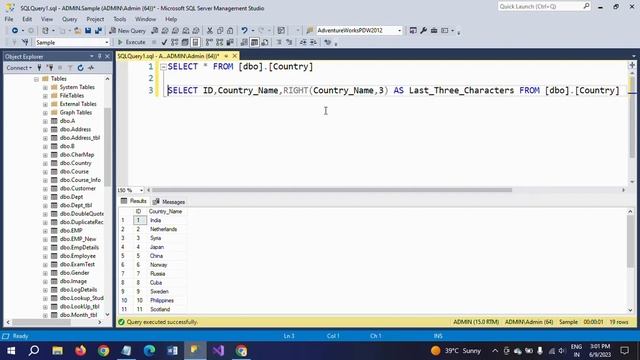Display estimated execution plan icon
The width and height of the screenshot is (640, 360).
[175, 42]
